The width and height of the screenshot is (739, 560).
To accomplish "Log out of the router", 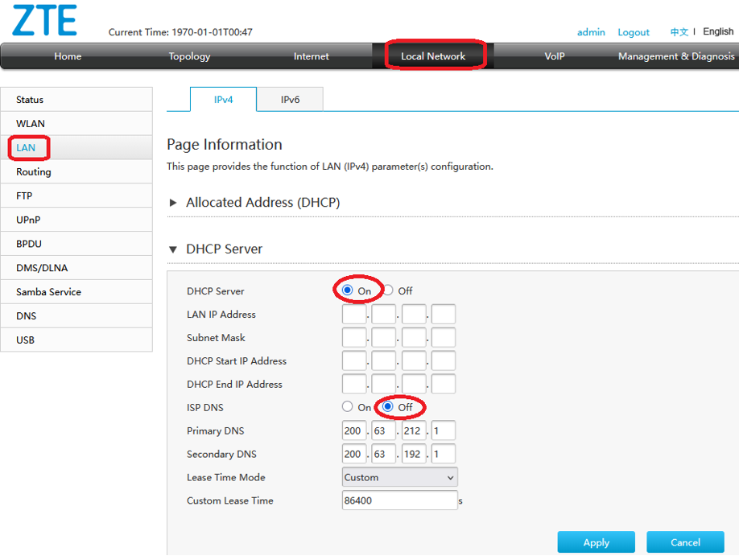I will [634, 31].
